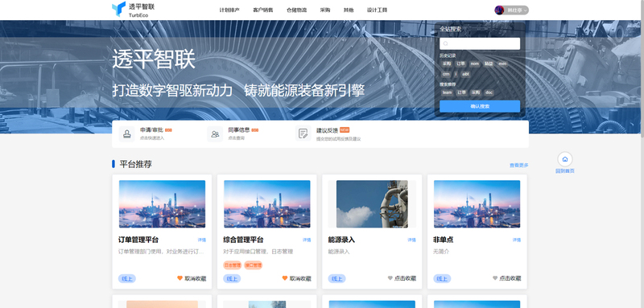
Task: Click the user avatar in header
Action: coord(499,10)
